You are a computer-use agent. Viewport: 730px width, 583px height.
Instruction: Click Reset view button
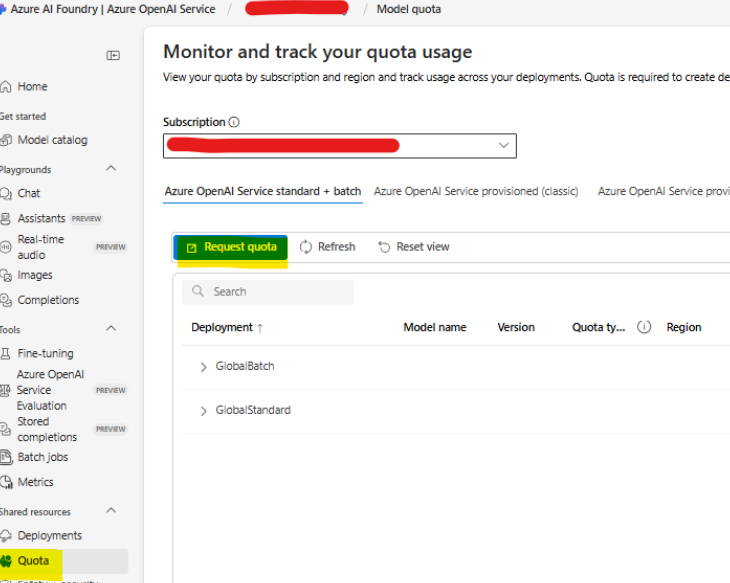click(x=414, y=247)
